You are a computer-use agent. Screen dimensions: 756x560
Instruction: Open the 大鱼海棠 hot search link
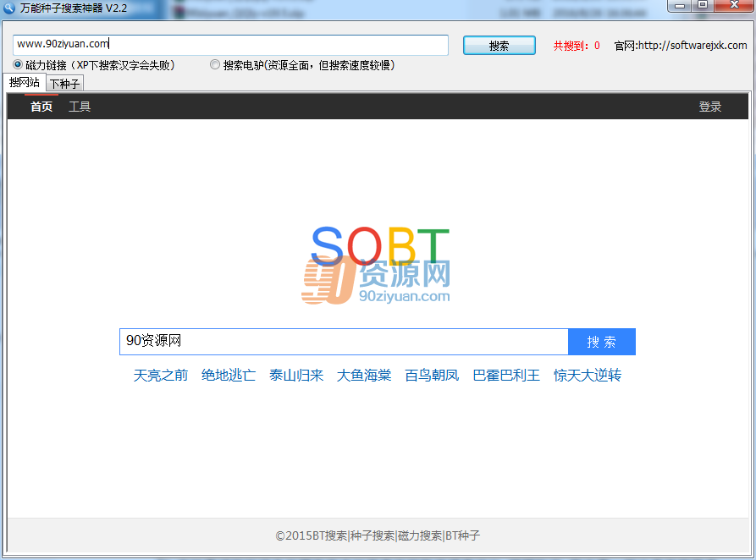click(x=364, y=375)
